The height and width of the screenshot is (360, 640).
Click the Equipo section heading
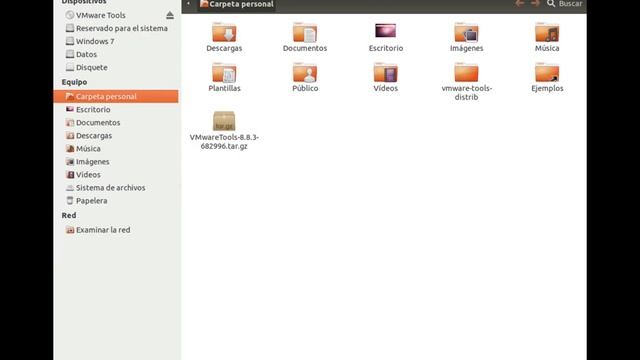click(74, 82)
